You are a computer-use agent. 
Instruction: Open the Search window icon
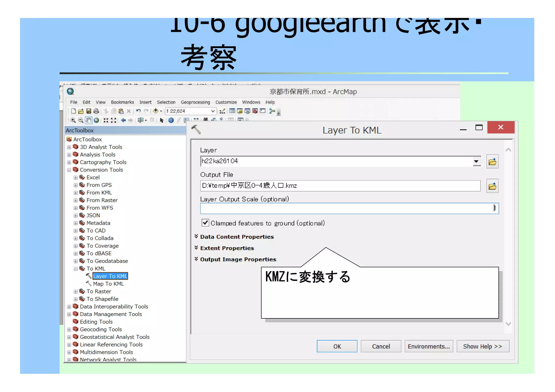click(x=247, y=111)
